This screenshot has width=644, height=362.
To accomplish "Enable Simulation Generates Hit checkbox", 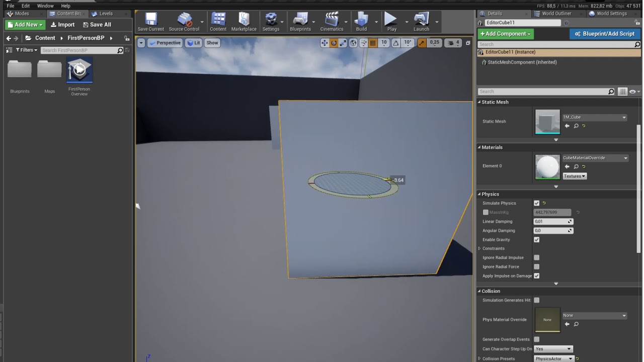I will pos(536,300).
